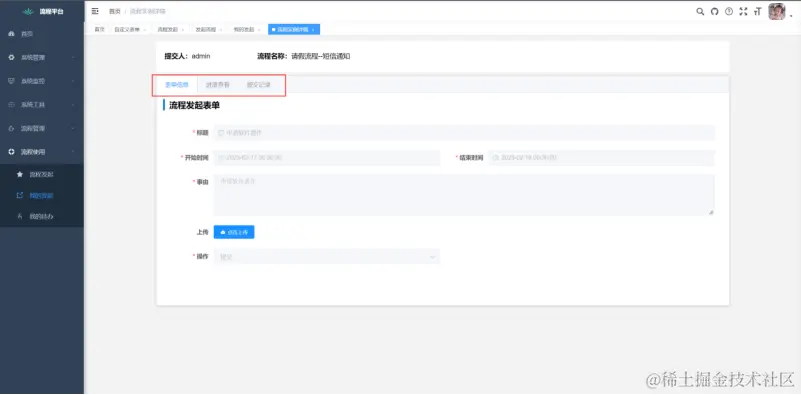
Task: Open 流程发起 in sidebar submenu
Action: point(42,174)
